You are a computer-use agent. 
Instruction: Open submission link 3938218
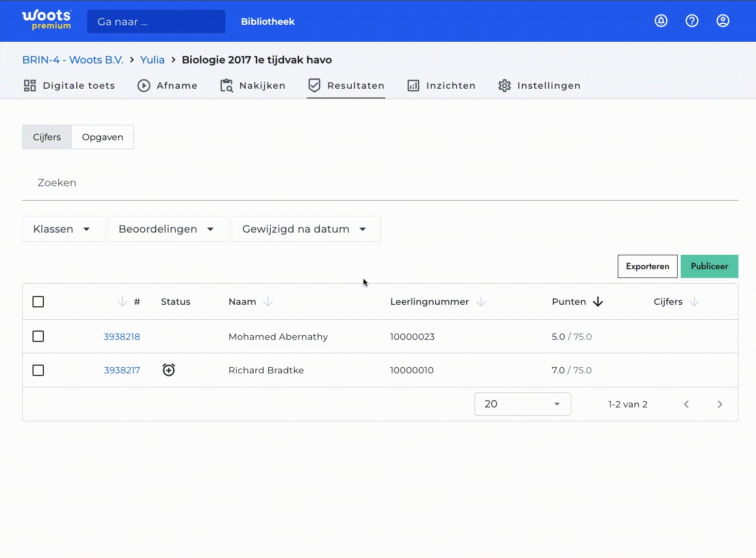122,337
